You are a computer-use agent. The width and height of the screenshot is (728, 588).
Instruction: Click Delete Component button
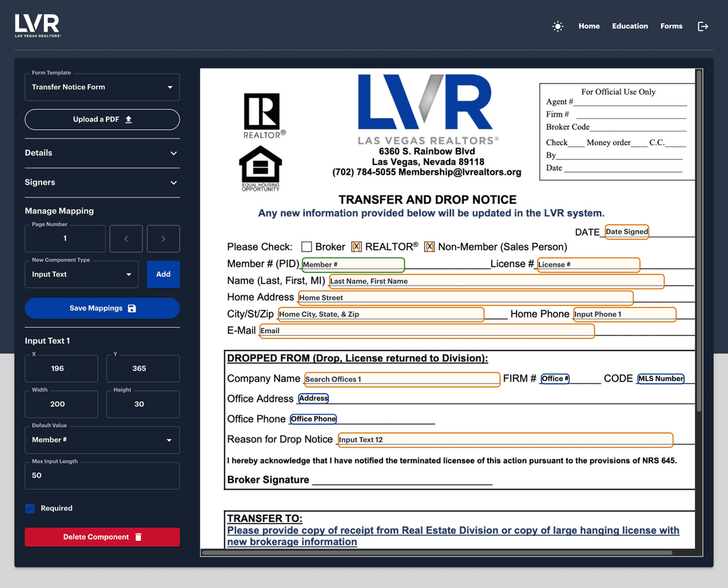point(102,537)
